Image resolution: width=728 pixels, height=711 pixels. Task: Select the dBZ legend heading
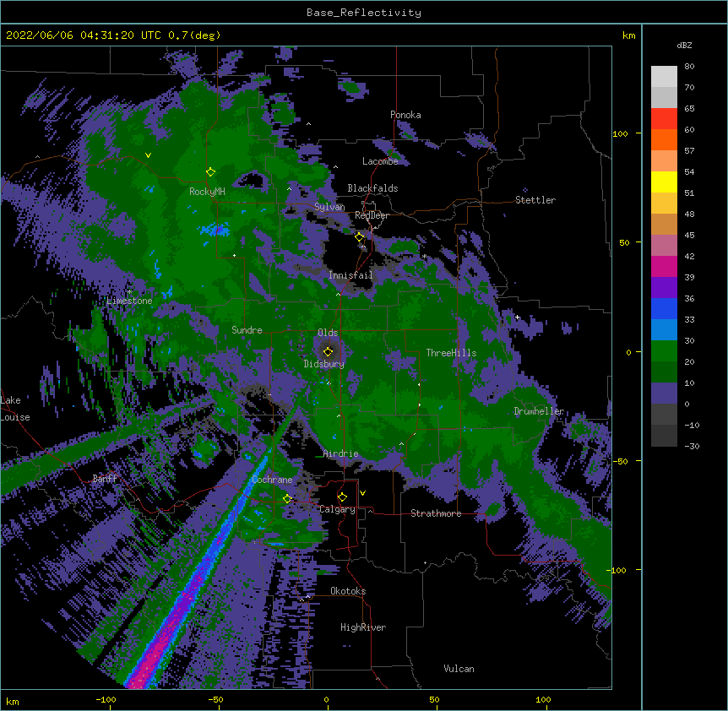[x=684, y=45]
